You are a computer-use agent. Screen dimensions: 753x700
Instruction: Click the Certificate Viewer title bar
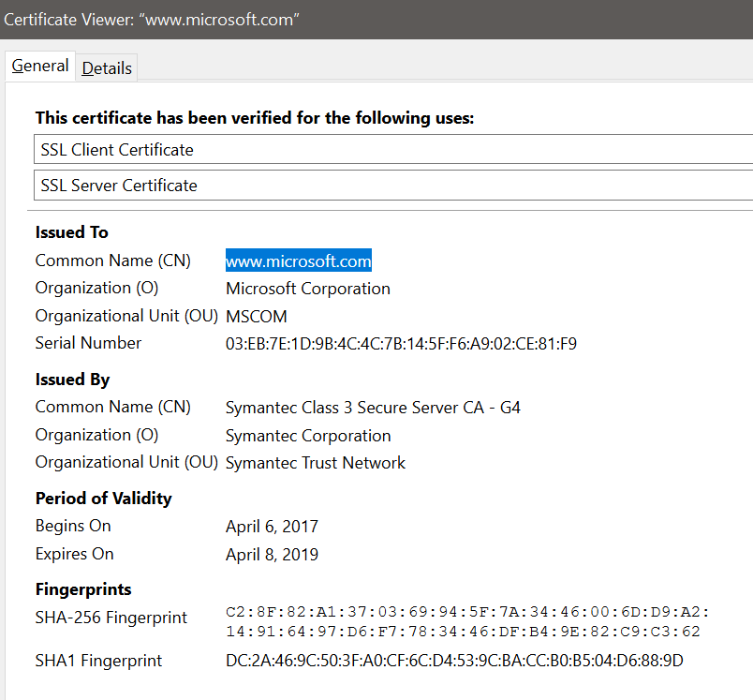[x=375, y=21]
